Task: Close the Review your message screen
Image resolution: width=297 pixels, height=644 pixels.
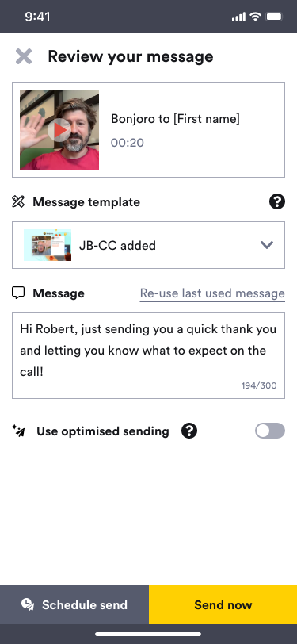Action: 24,56
